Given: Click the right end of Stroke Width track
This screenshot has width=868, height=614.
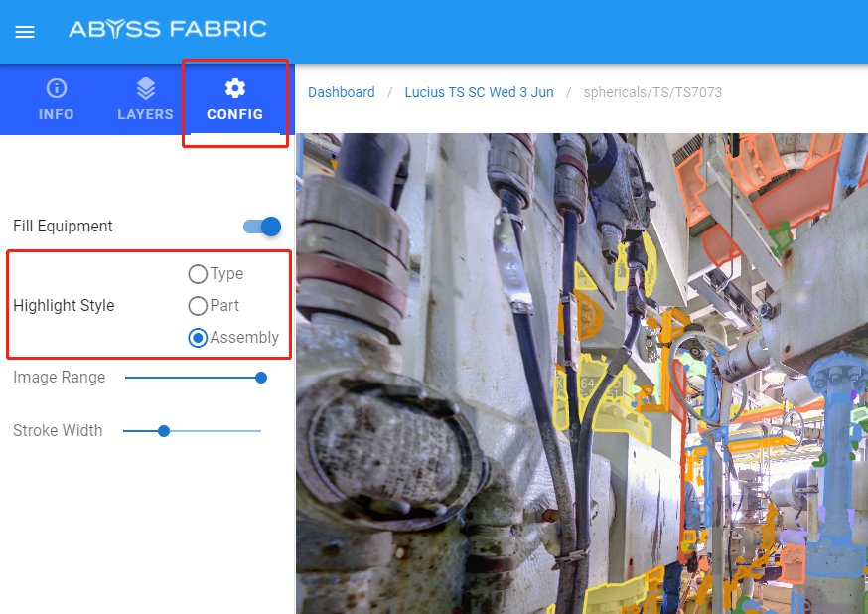Looking at the screenshot, I should click(x=259, y=431).
